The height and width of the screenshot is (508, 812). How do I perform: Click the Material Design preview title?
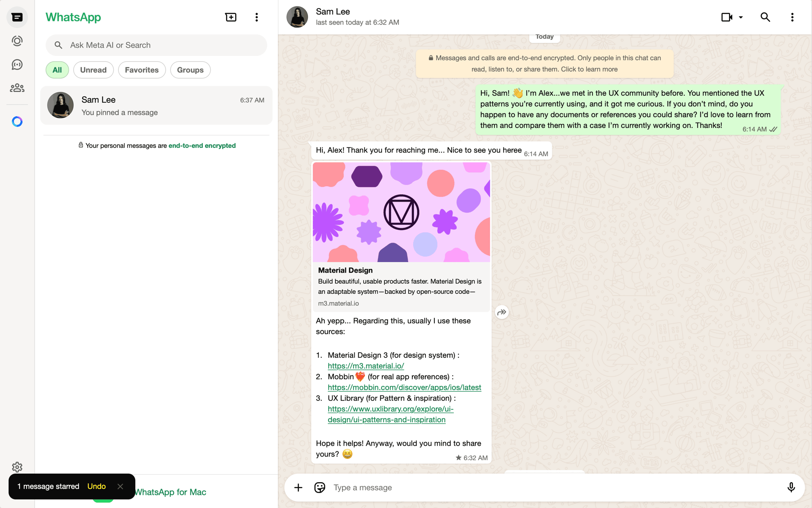point(345,270)
